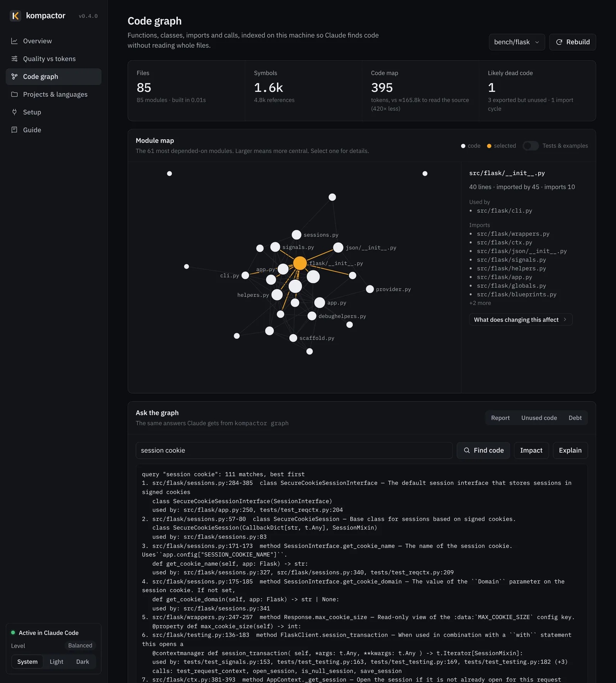Click the Setup plug icon
Image resolution: width=616 pixels, height=683 pixels.
pyautogui.click(x=14, y=112)
